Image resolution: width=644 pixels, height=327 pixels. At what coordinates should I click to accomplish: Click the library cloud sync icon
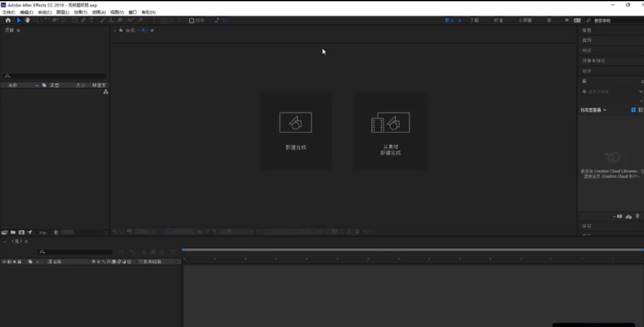pyautogui.click(x=628, y=217)
